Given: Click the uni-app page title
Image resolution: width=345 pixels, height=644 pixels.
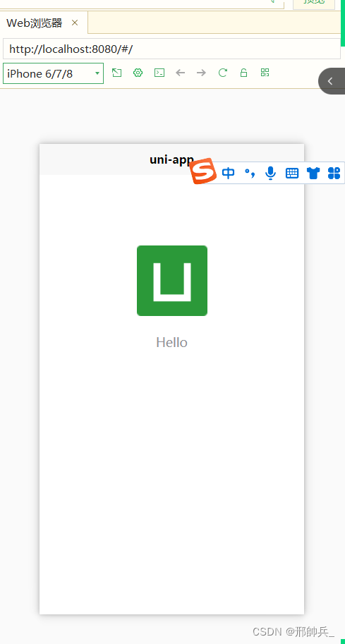Looking at the screenshot, I should 171,159.
